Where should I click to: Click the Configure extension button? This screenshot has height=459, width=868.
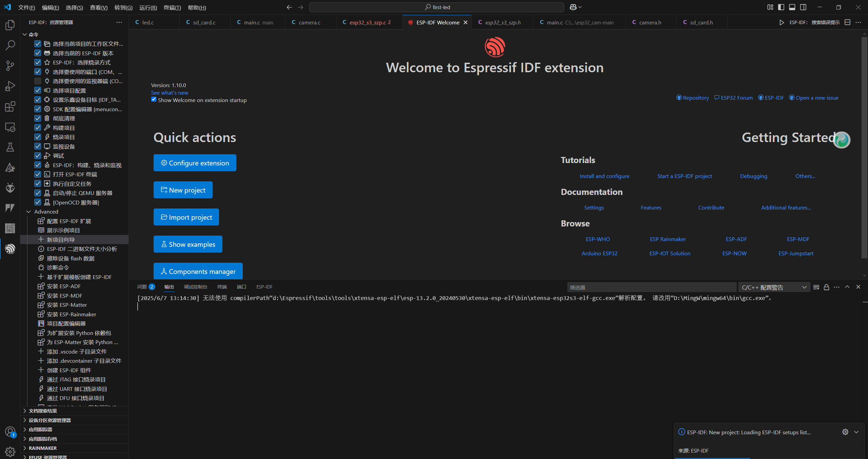[195, 163]
